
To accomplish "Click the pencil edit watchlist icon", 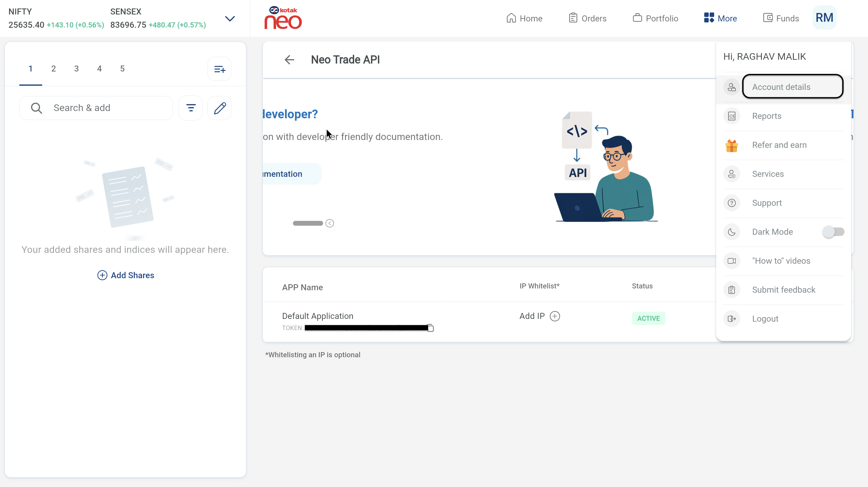I will pos(220,108).
